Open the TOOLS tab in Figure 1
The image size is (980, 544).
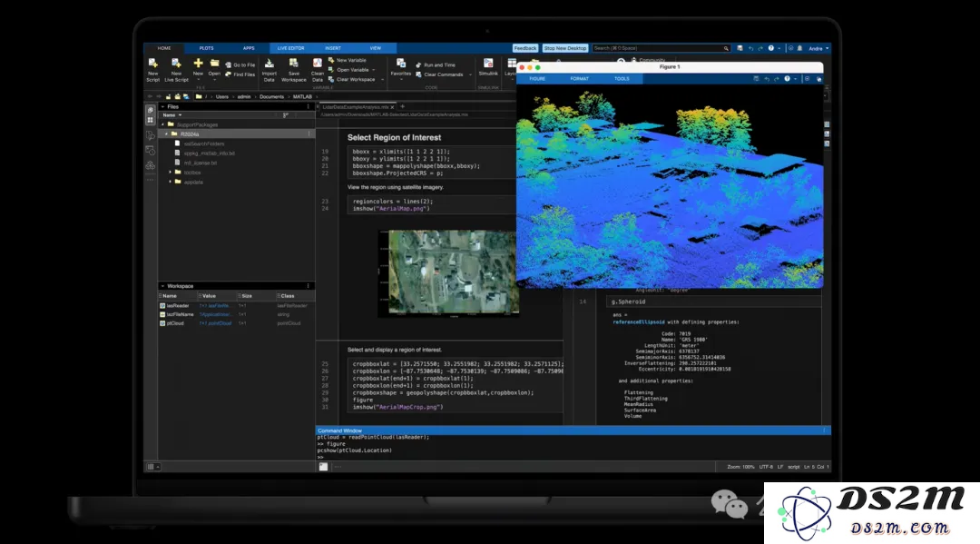tap(622, 79)
